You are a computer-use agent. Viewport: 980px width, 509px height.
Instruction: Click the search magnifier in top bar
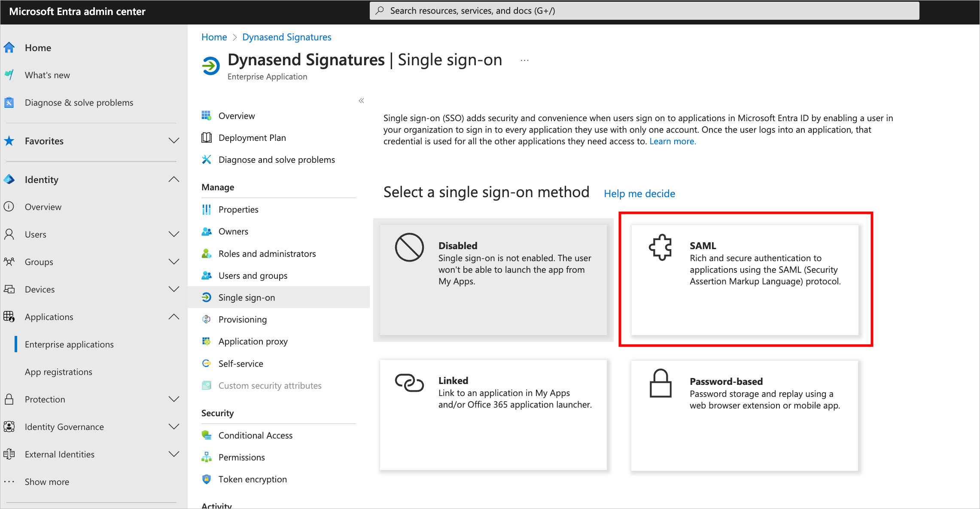coord(380,10)
